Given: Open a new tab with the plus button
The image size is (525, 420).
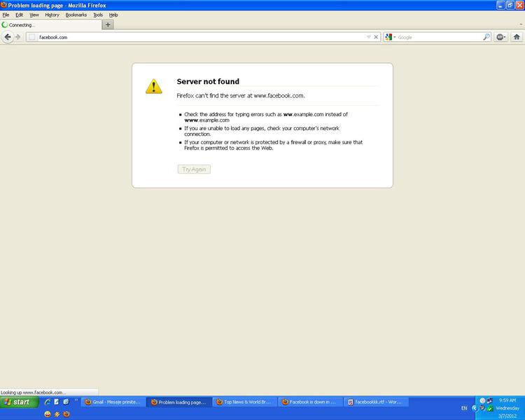Looking at the screenshot, I should pos(108,24).
